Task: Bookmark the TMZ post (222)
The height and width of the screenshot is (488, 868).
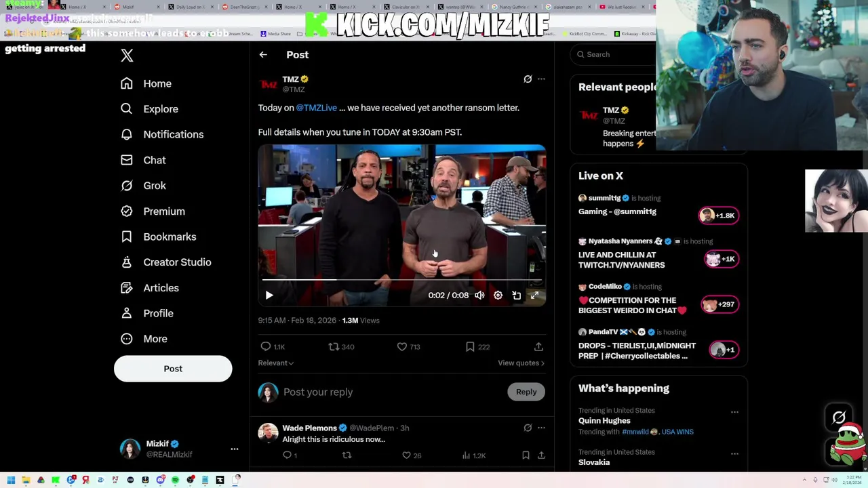Action: click(477, 347)
